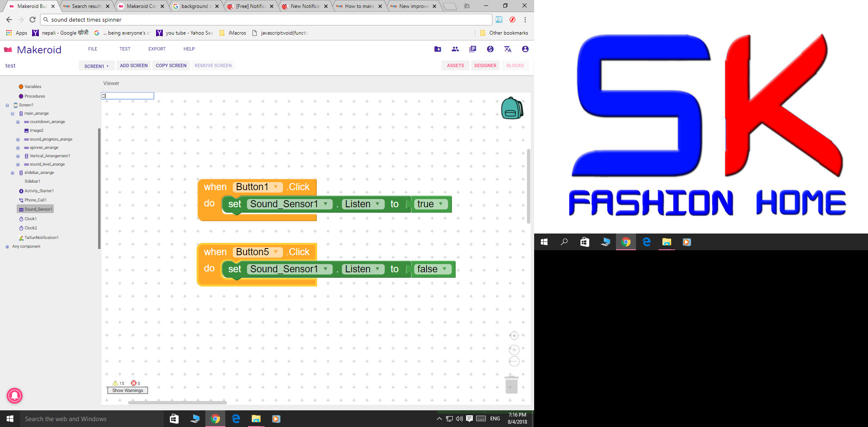This screenshot has height=427, width=868.
Task: Open the TEST menu
Action: click(x=125, y=49)
